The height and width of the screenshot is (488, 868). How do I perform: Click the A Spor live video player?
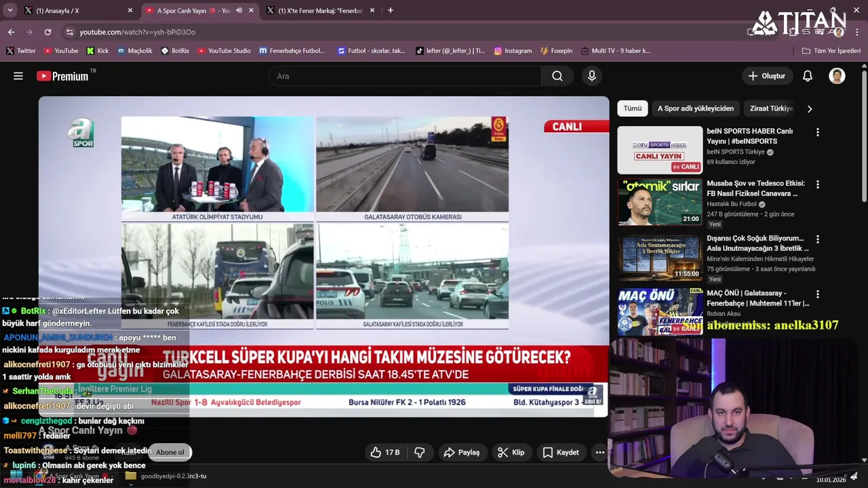coord(323,256)
